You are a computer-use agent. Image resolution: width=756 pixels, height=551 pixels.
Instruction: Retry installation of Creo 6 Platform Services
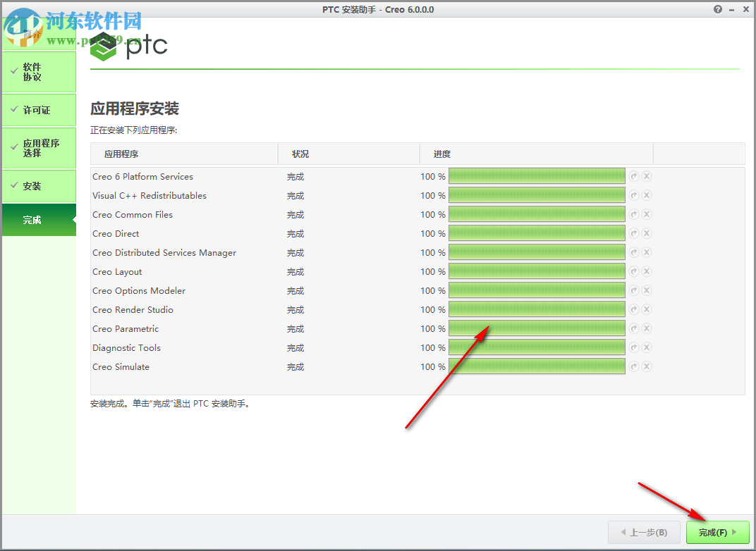pyautogui.click(x=633, y=176)
